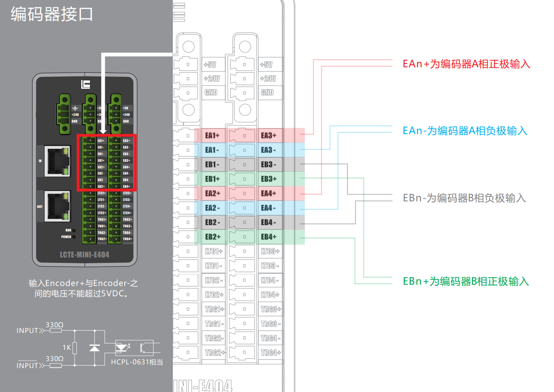This screenshot has height=392, width=554.
Task: Click the left column GND terminal label
Action: point(211,92)
